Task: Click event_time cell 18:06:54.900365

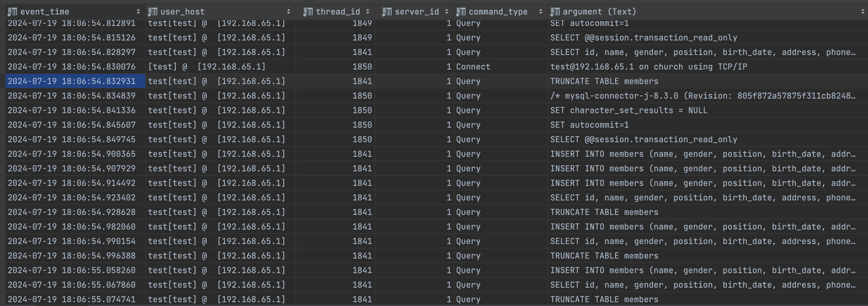Action: tap(75, 154)
